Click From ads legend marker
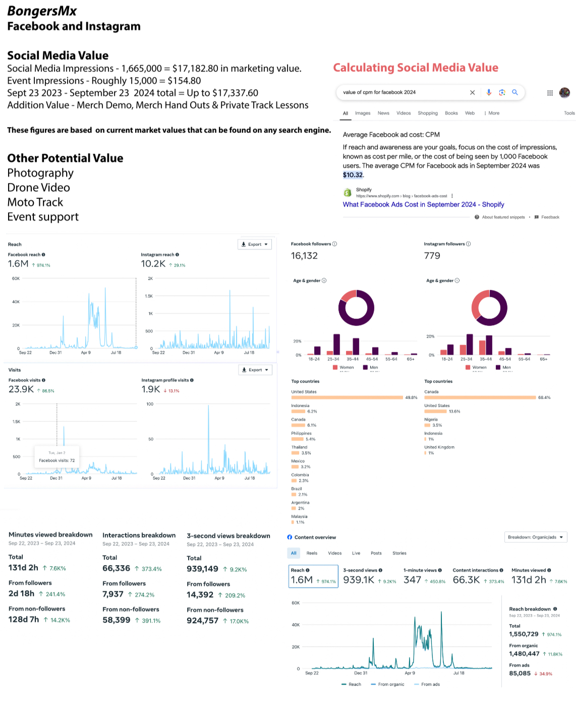Viewport: 576px width, 728px height. [417, 685]
